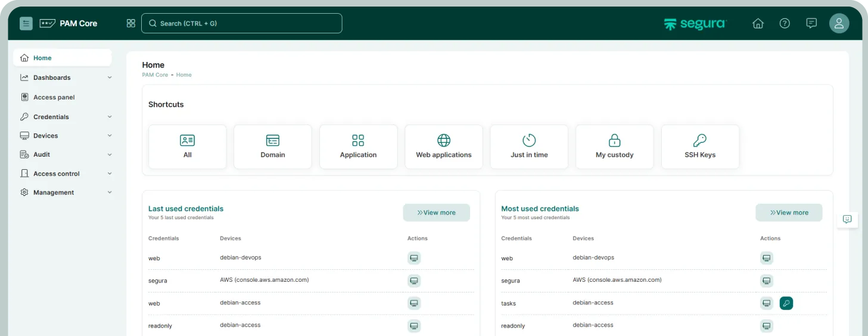Viewport: 868px width, 336px height.
Task: Click the 'Last used credentials' heading
Action: point(186,209)
